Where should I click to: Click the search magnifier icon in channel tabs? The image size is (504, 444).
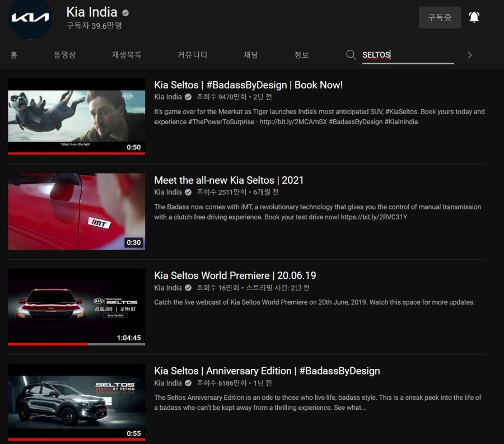click(351, 55)
